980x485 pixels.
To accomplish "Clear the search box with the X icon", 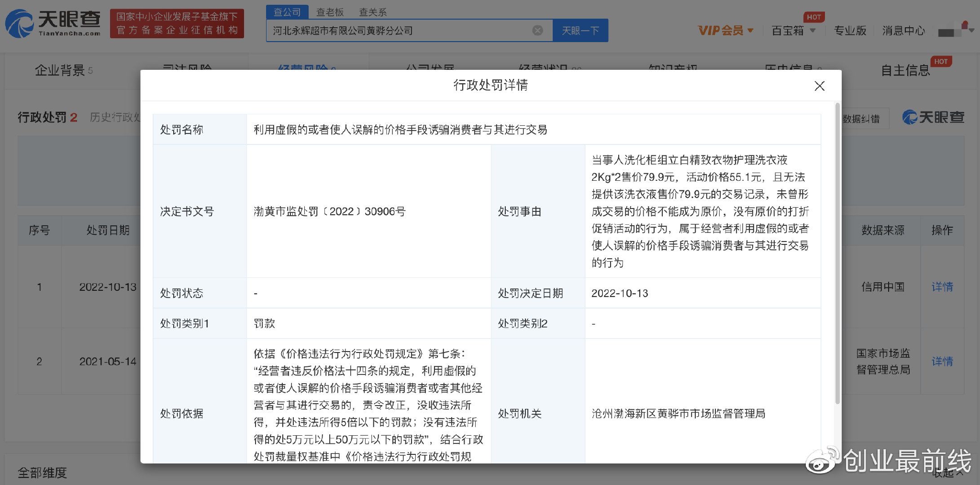I will tap(537, 31).
